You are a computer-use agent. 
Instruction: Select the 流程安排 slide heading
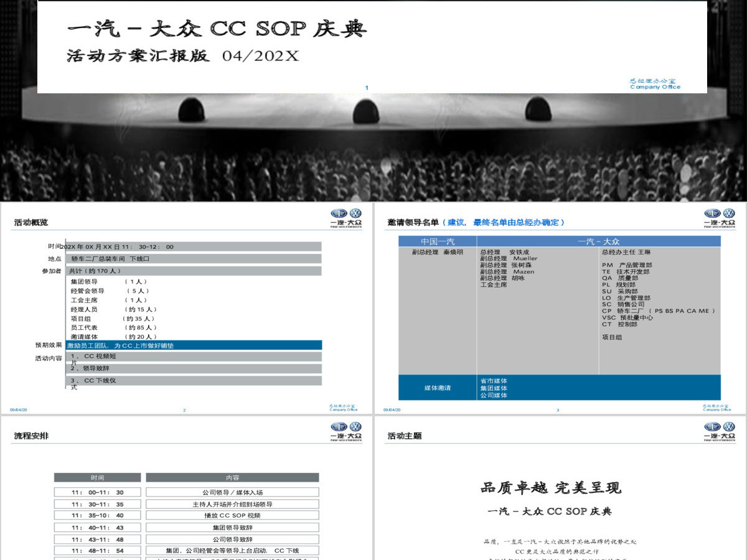[31, 436]
